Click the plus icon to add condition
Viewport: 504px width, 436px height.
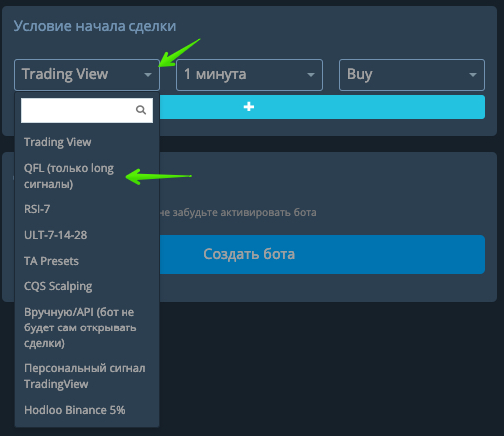[249, 107]
